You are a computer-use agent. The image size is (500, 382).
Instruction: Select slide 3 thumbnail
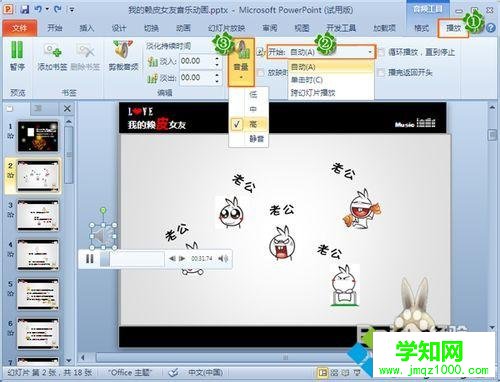click(x=38, y=215)
